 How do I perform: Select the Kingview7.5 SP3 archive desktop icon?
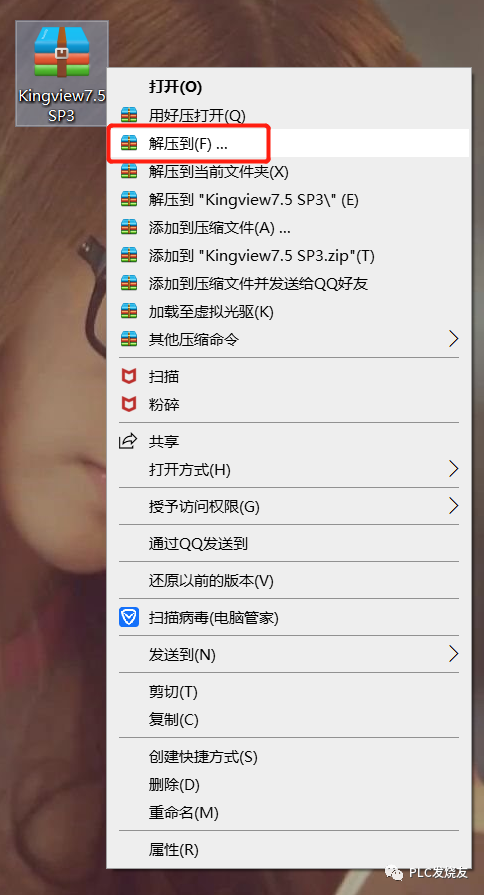pyautogui.click(x=62, y=74)
